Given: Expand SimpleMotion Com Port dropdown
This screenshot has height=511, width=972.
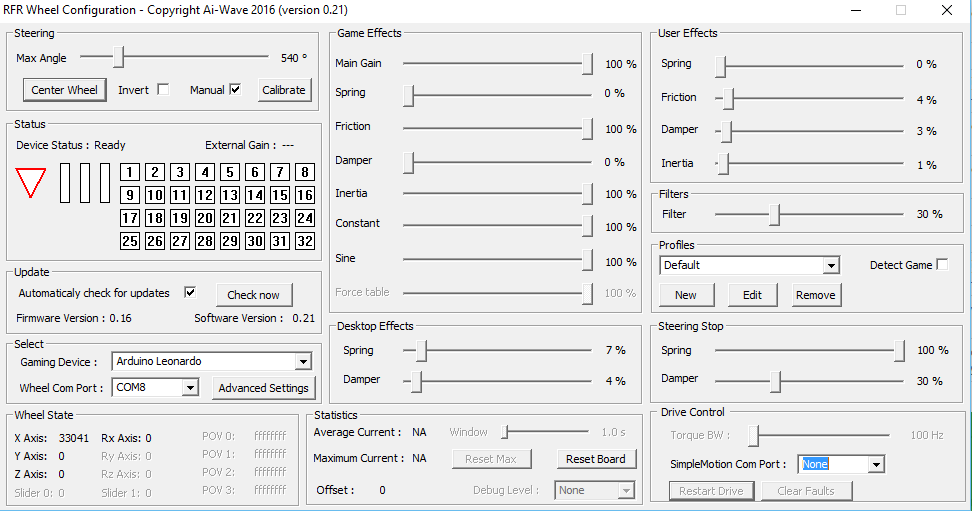Looking at the screenshot, I should tap(876, 464).
